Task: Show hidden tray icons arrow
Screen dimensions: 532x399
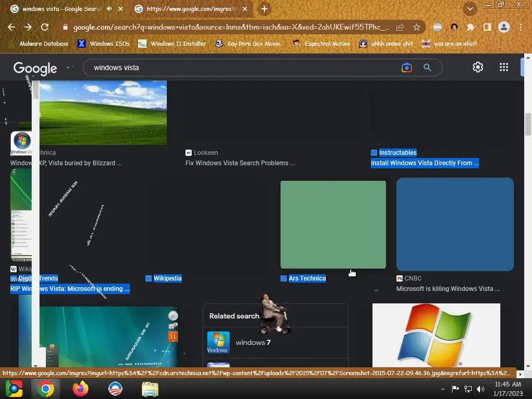Action: coord(443,389)
